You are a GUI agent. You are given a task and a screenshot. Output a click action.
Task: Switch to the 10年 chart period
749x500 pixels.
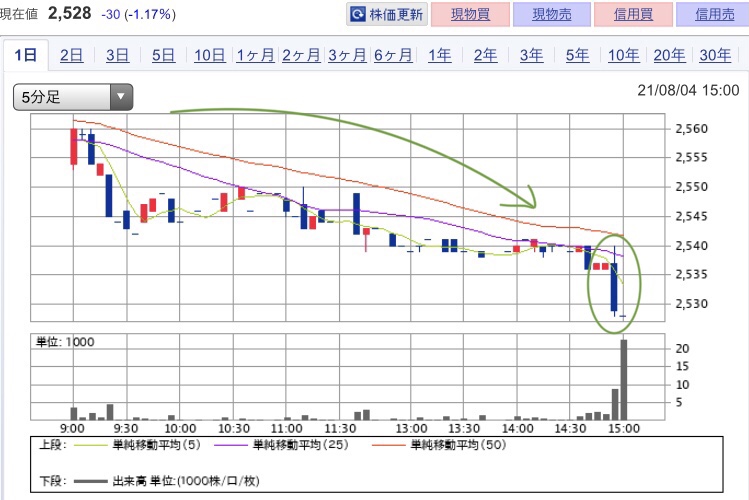[623, 55]
